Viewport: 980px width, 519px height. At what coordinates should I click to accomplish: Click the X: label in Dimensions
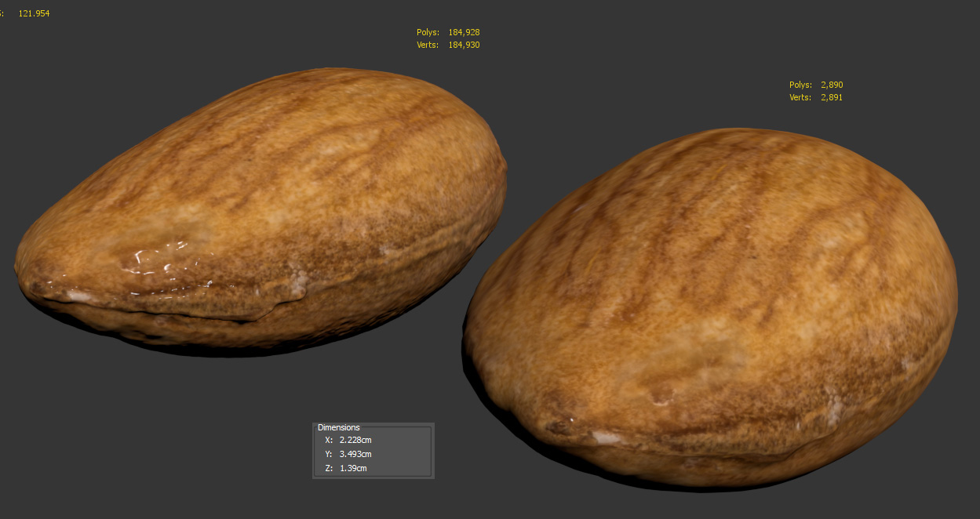click(329, 441)
